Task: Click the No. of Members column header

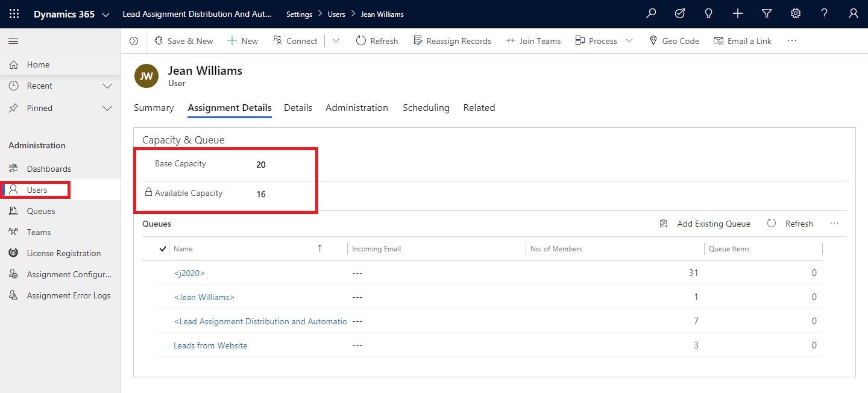Action: tap(556, 248)
